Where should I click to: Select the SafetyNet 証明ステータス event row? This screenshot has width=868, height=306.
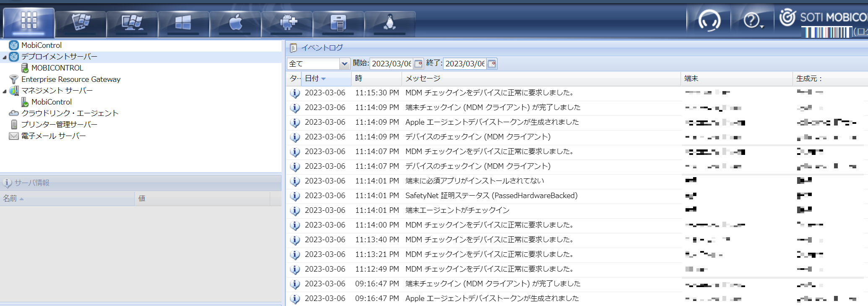click(577, 196)
